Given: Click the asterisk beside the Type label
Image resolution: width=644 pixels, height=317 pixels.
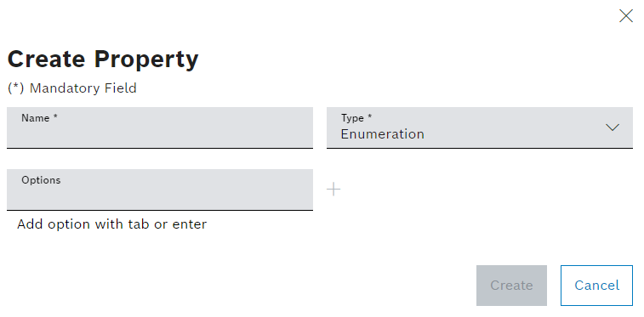Looking at the screenshot, I should pyautogui.click(x=370, y=117).
